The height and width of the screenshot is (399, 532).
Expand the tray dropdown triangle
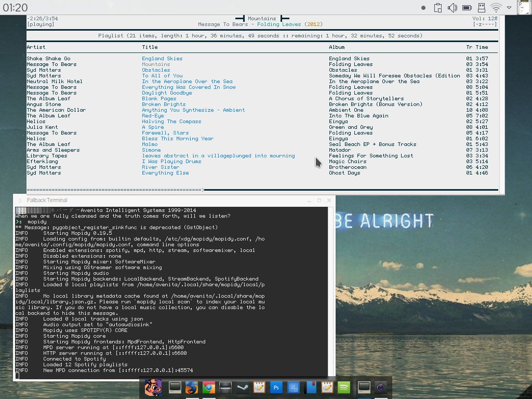(x=509, y=7)
